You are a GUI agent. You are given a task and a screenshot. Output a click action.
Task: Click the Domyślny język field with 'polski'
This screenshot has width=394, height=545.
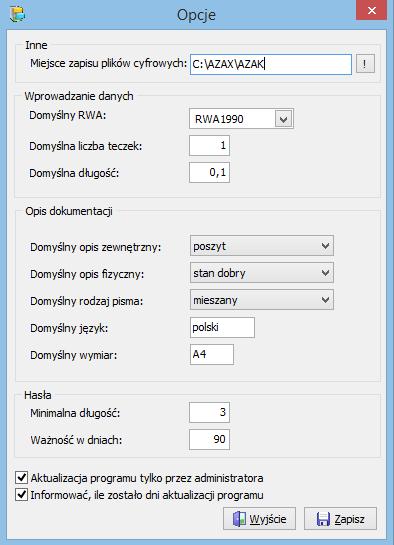tap(222, 327)
